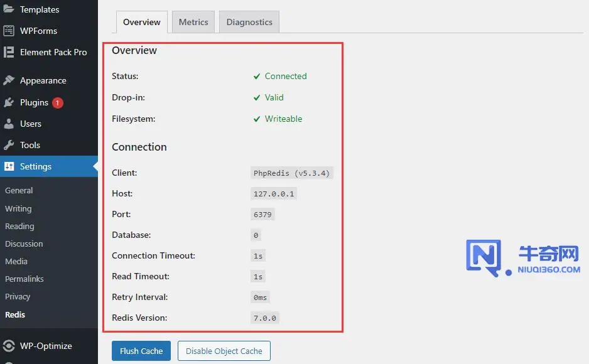The width and height of the screenshot is (589, 364).
Task: Click the Host: label
Action: click(x=122, y=193)
